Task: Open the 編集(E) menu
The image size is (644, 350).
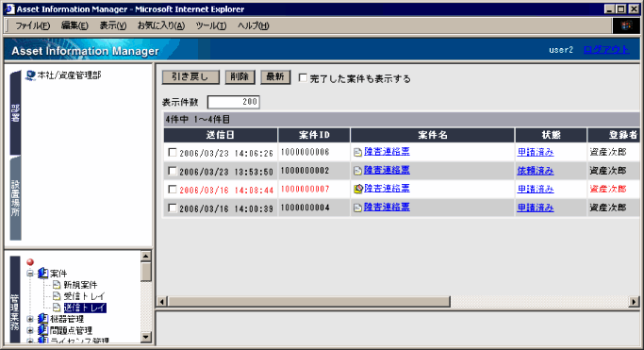Action: 74,25
